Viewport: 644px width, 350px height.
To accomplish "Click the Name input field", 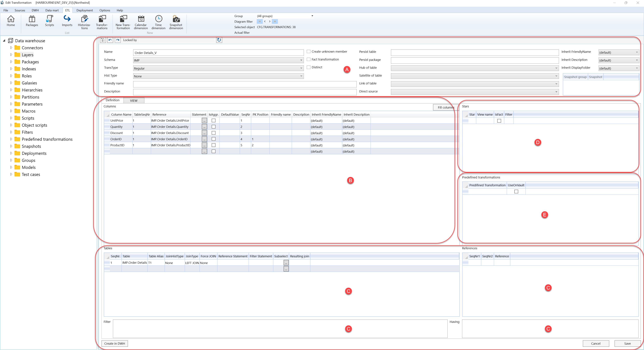I will (x=218, y=53).
